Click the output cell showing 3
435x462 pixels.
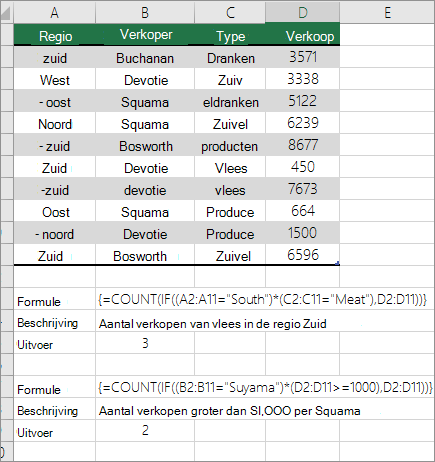tap(145, 343)
